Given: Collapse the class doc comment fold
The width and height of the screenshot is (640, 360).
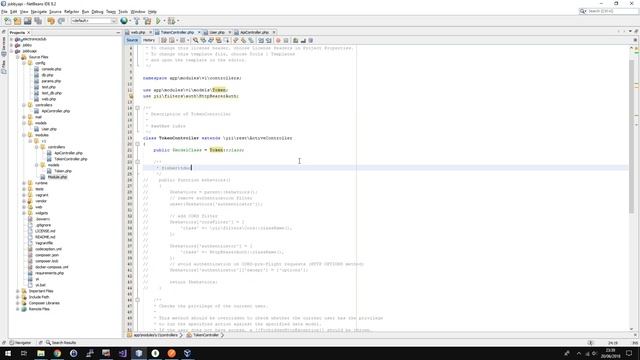Looking at the screenshot, I should (x=138, y=108).
